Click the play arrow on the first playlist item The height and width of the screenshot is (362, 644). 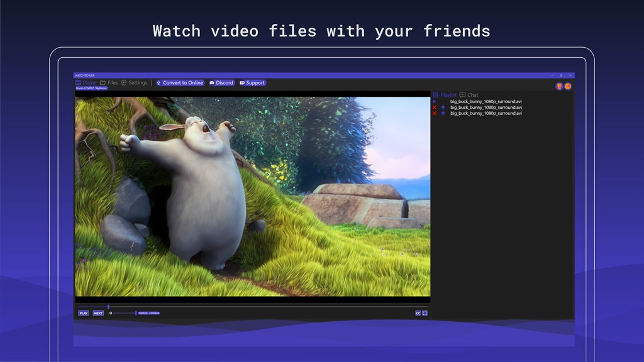pyautogui.click(x=434, y=101)
